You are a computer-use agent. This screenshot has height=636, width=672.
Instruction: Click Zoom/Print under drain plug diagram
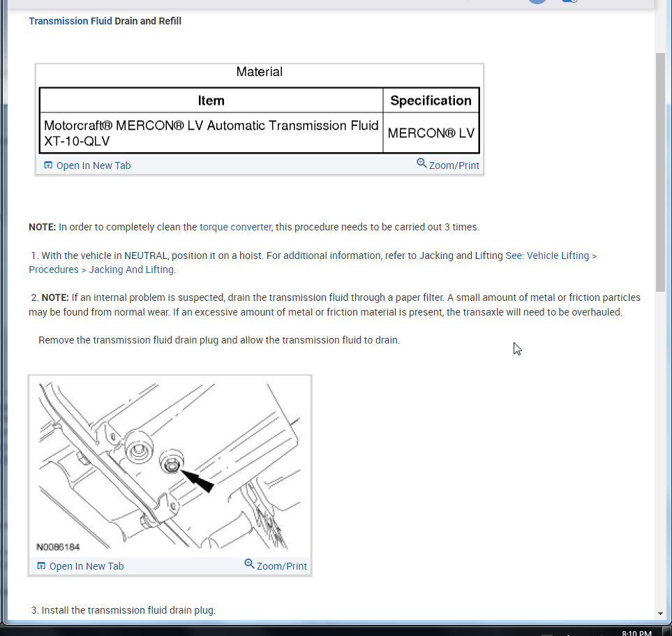(282, 566)
